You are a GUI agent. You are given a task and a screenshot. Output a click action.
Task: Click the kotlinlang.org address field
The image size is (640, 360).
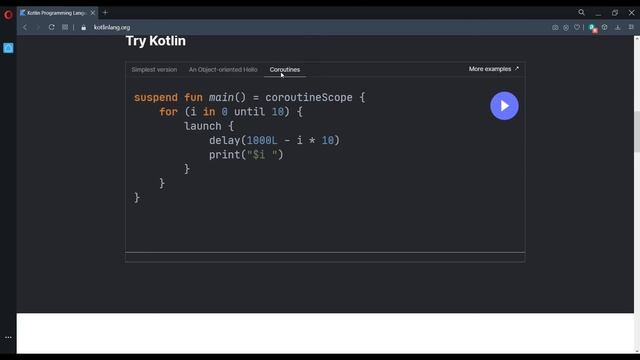pyautogui.click(x=112, y=27)
